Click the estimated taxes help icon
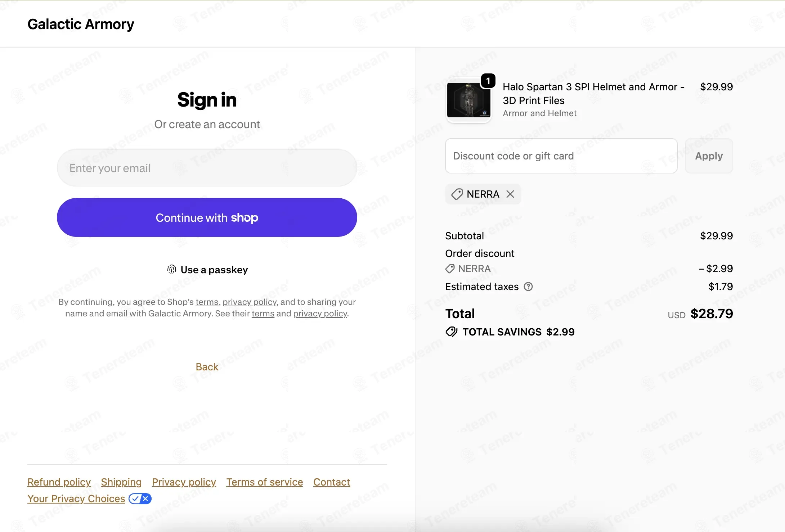785x532 pixels. [x=528, y=287]
